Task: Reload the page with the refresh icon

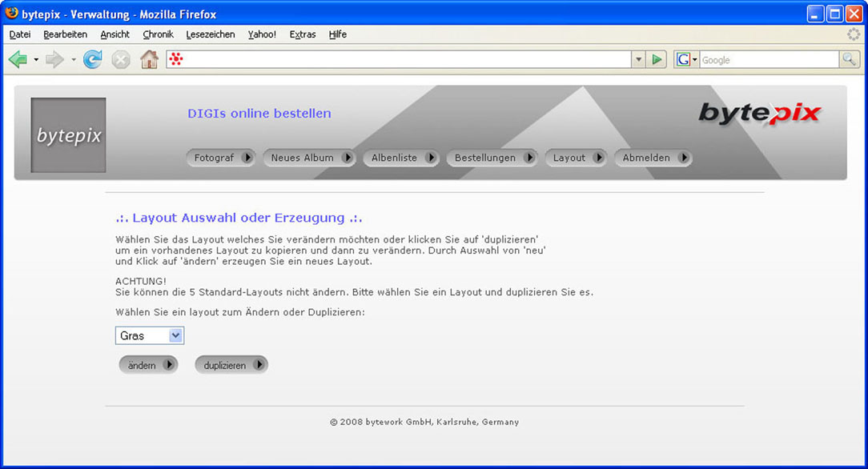Action: (x=92, y=59)
